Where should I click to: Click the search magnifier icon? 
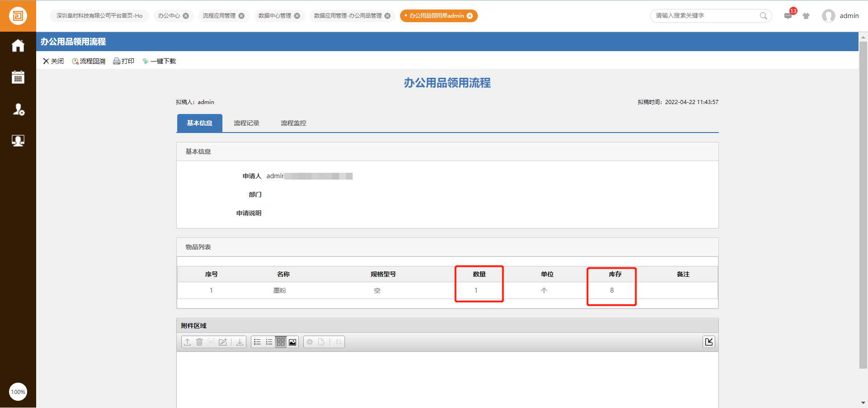point(764,16)
